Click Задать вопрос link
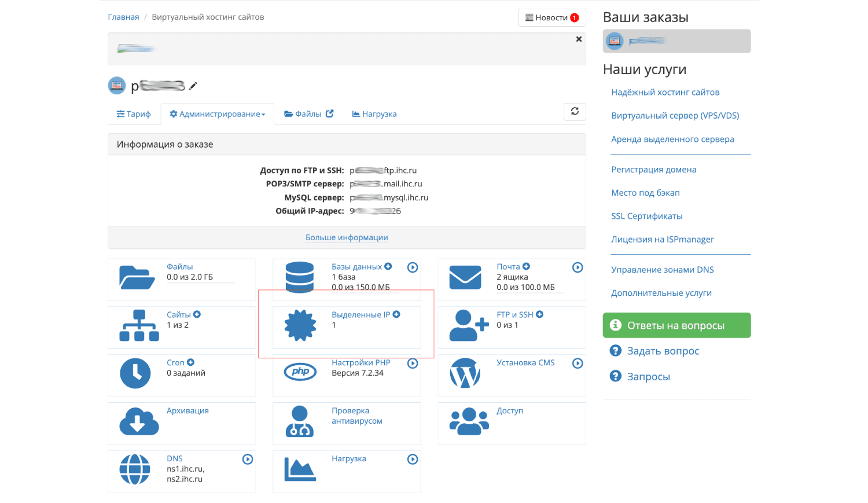Screen dimensions: 868x503 [x=663, y=351]
